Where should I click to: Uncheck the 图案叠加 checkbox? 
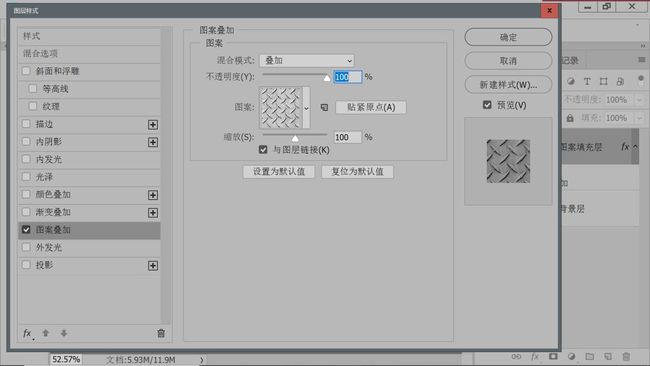[26, 230]
